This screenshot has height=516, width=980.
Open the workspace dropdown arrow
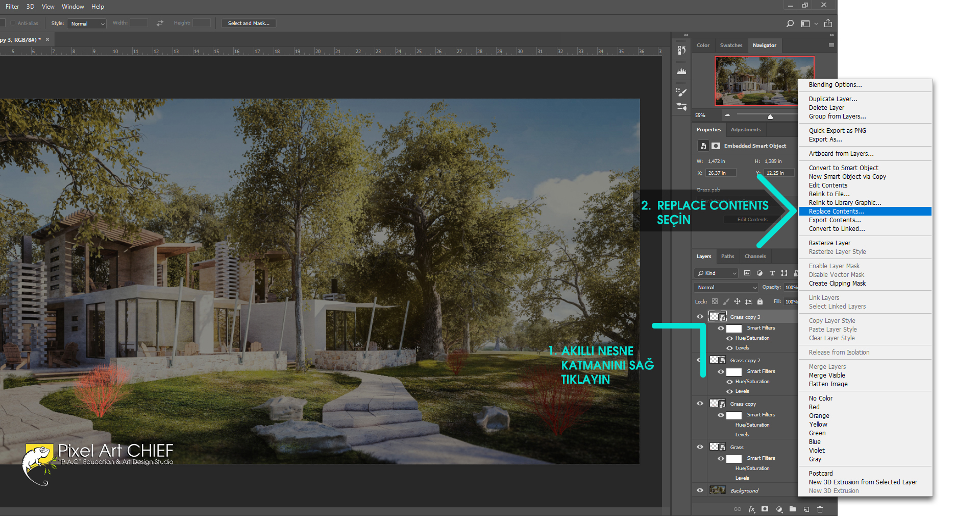point(816,24)
